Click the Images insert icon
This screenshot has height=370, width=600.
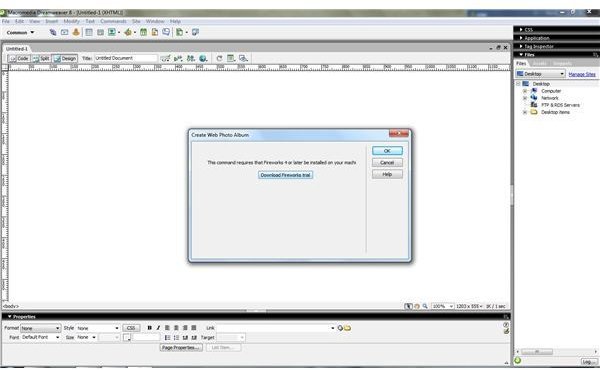click(x=112, y=33)
